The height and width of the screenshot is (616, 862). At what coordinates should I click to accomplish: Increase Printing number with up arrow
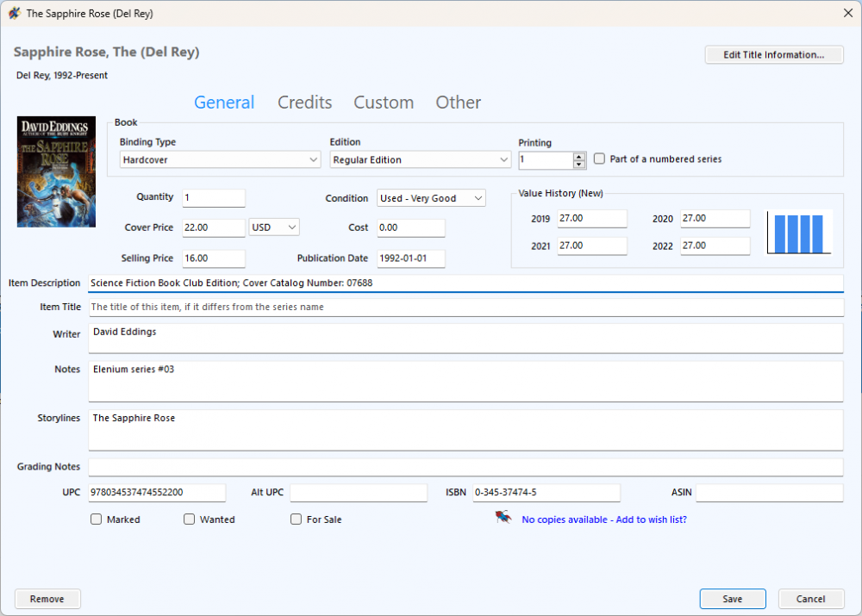(x=579, y=156)
